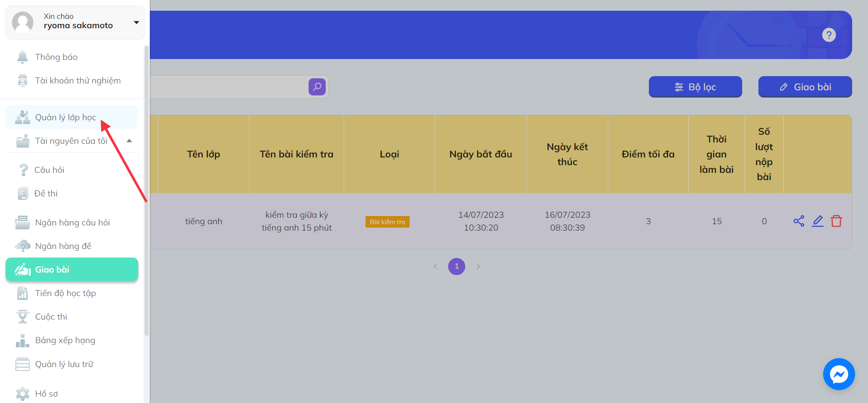Click the user avatar picture
The image size is (868, 403).
pyautogui.click(x=23, y=22)
